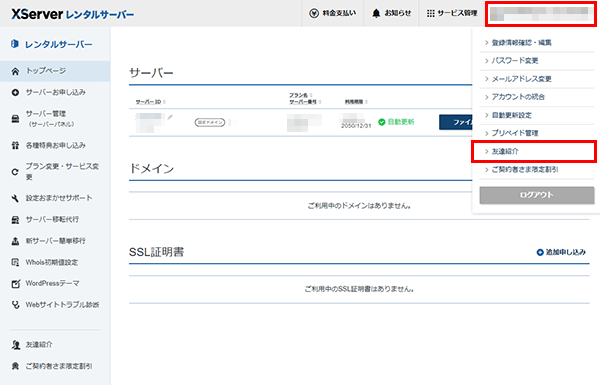Sort the table by サーバーID column
The width and height of the screenshot is (600, 385).
[150, 102]
